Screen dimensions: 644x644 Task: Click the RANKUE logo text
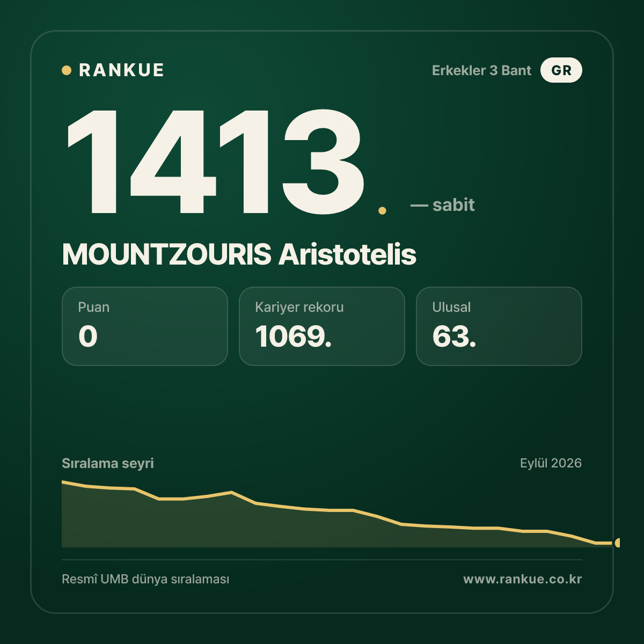121,70
